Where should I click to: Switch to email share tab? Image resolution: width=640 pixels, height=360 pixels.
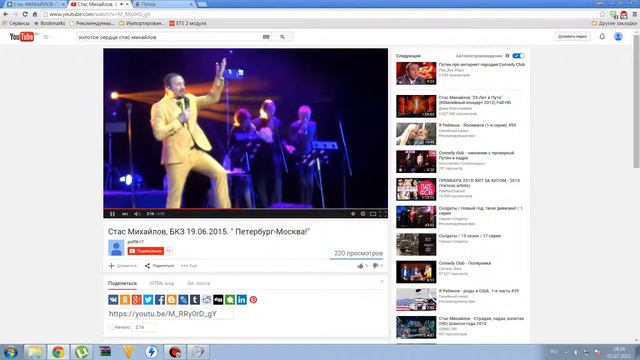tap(198, 283)
